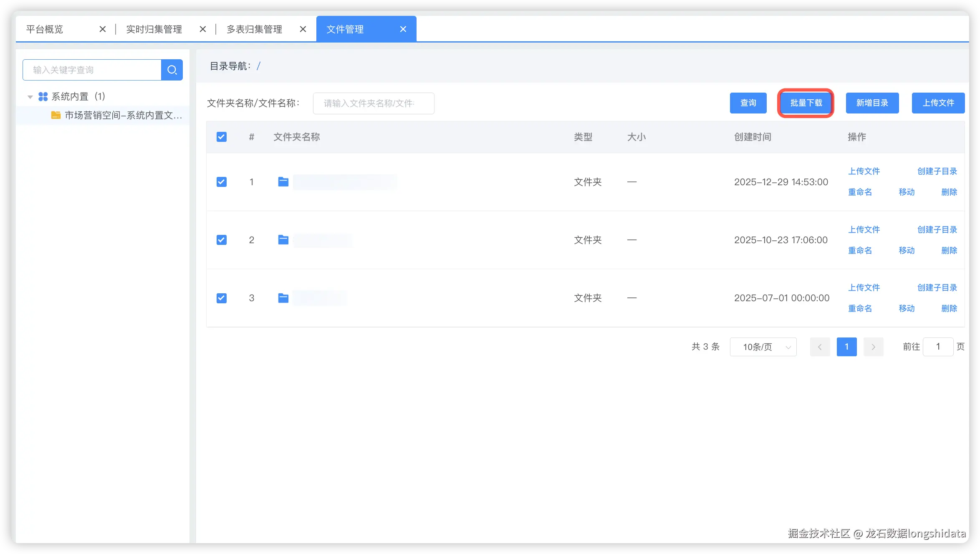The image size is (980, 554).
Task: Close the 平台概览 tab via X
Action: (x=103, y=29)
